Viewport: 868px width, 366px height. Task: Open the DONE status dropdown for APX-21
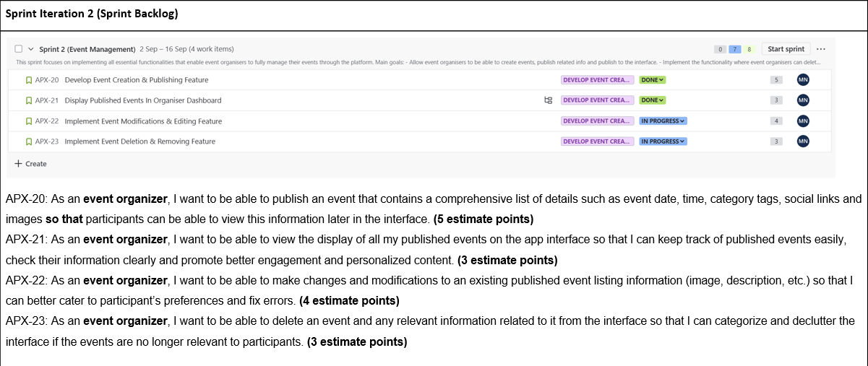pos(653,100)
